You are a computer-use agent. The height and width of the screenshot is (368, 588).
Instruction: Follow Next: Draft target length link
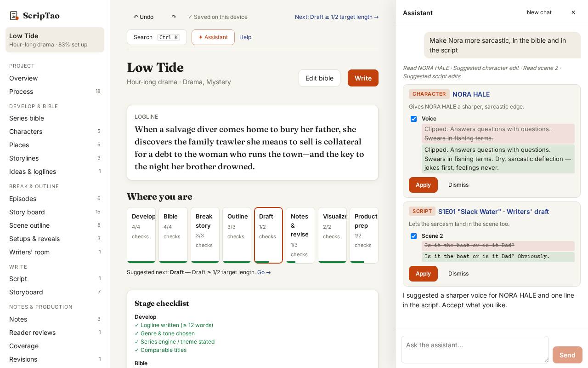click(x=337, y=17)
